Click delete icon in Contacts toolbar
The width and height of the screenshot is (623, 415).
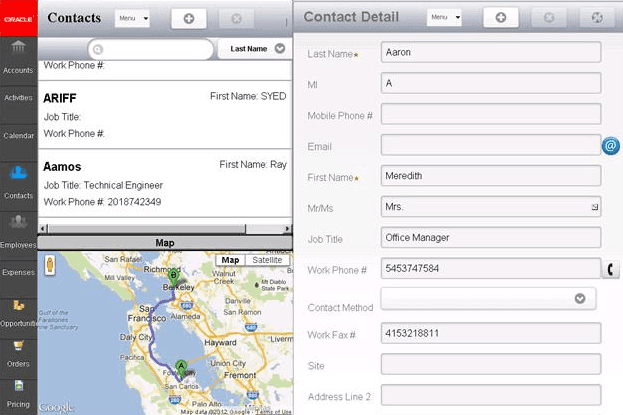click(236, 18)
